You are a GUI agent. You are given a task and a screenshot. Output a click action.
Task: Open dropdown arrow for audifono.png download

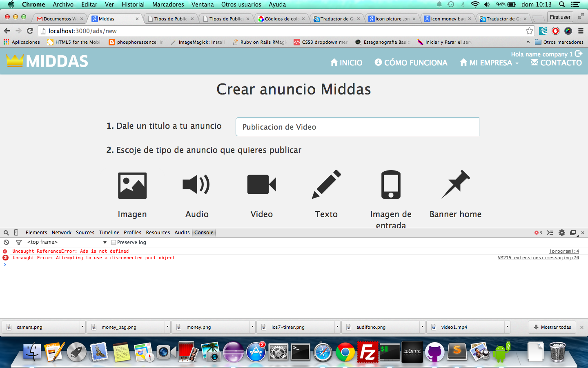point(422,327)
